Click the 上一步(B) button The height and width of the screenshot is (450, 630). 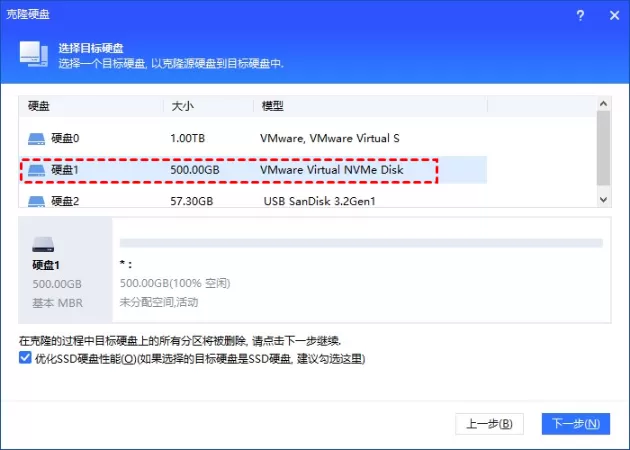[x=489, y=423]
